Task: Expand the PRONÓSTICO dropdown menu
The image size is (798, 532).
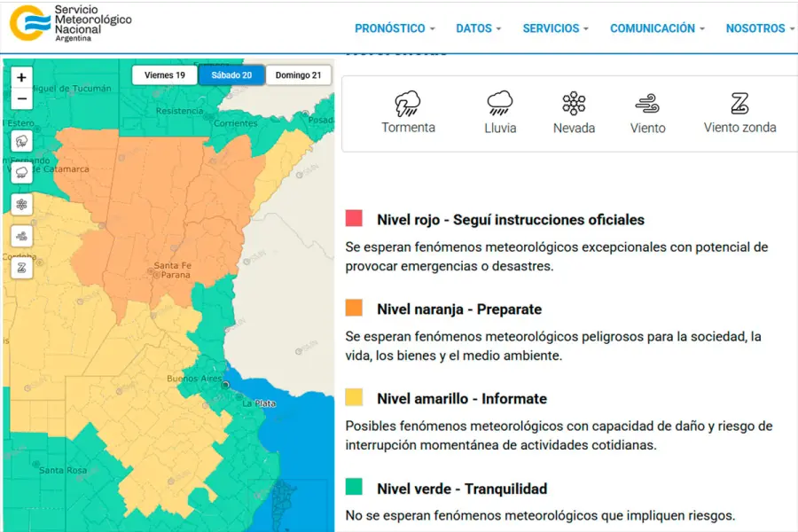Action: coord(395,28)
